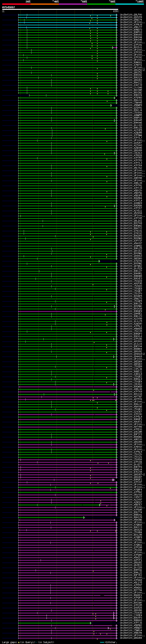
Task: Click the red 20% identity legend segment
Action: pos(16,4)
